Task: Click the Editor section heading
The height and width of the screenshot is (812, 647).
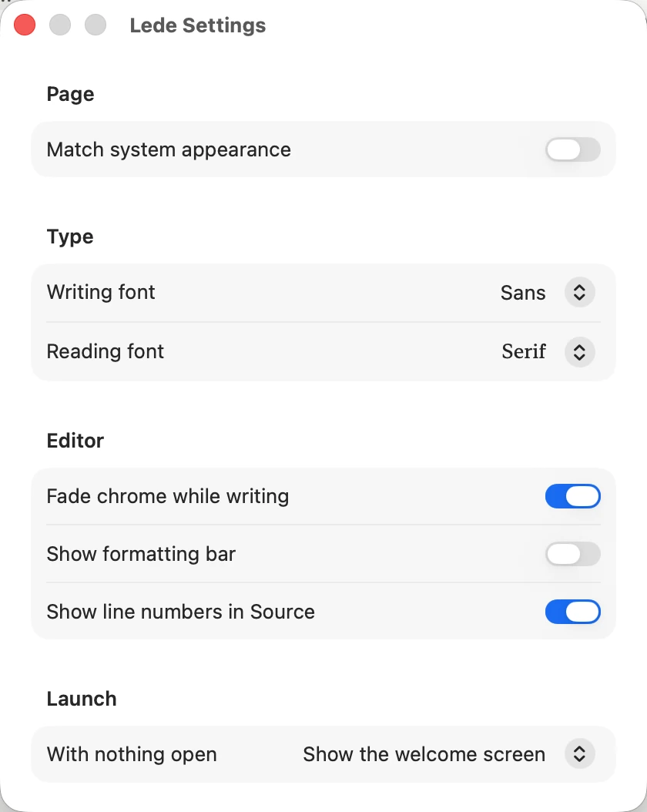Action: [x=75, y=441]
